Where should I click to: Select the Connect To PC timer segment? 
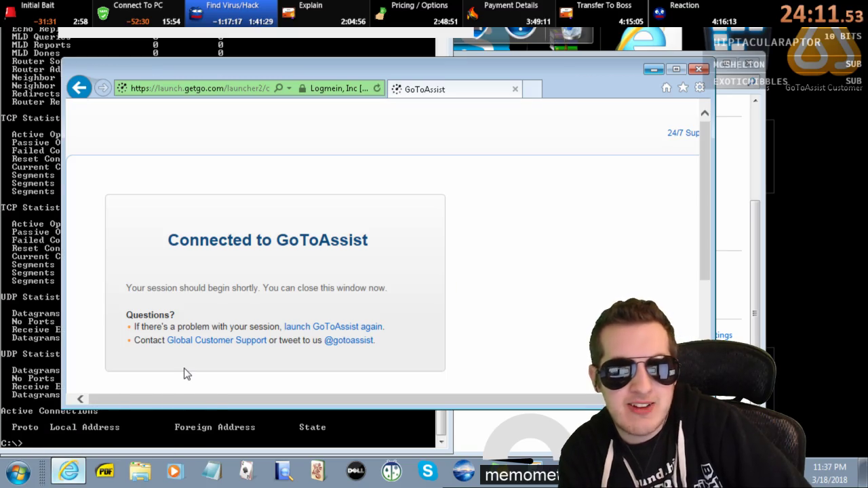click(138, 14)
